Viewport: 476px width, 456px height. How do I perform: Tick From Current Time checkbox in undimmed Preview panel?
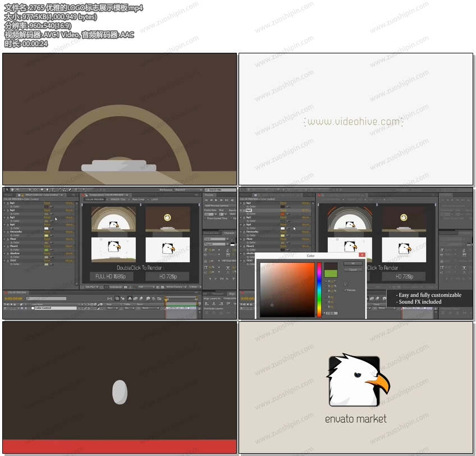pyautogui.click(x=205, y=218)
